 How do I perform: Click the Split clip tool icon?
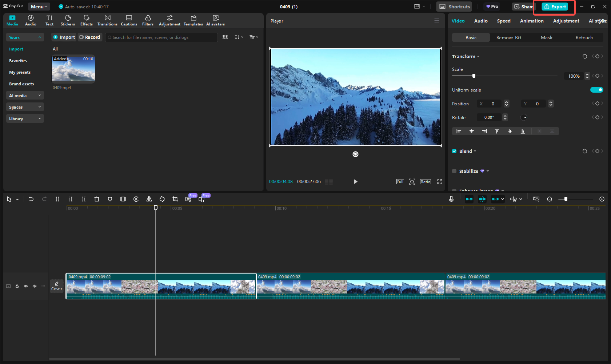click(57, 199)
